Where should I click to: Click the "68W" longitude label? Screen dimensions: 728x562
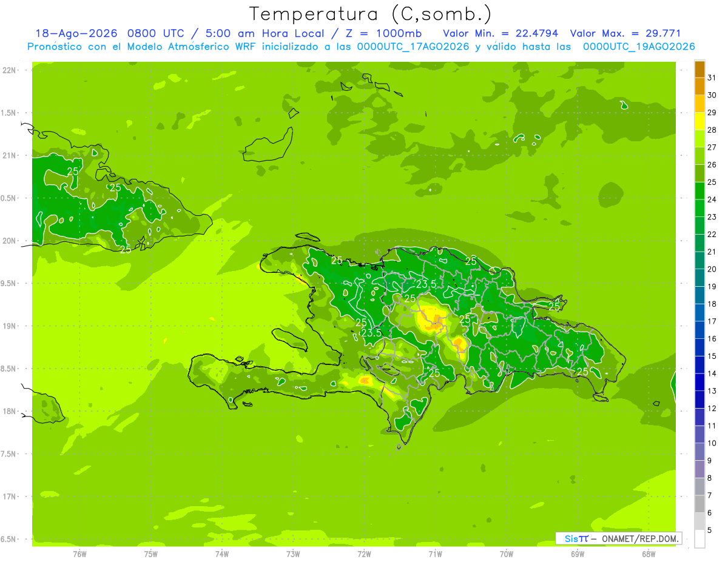point(649,554)
